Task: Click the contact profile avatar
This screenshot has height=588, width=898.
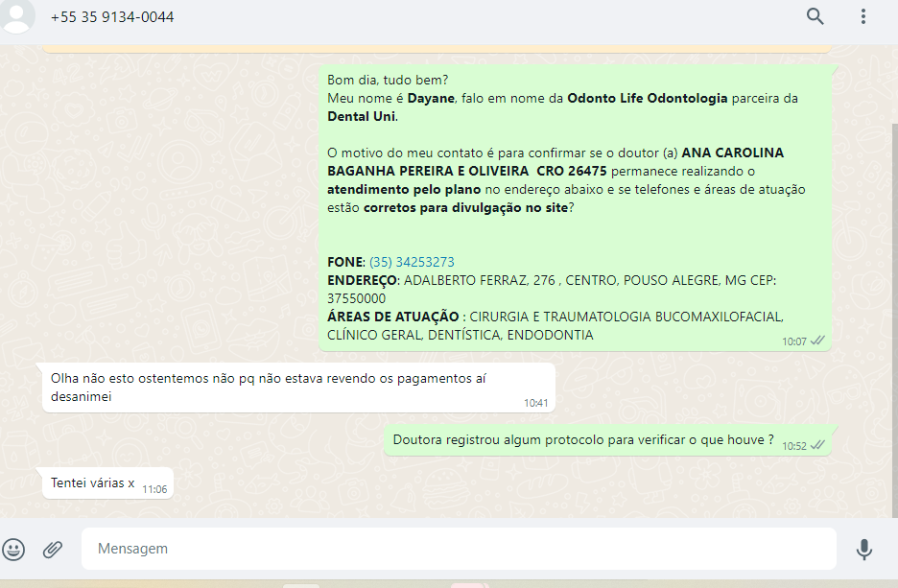Action: [x=16, y=16]
